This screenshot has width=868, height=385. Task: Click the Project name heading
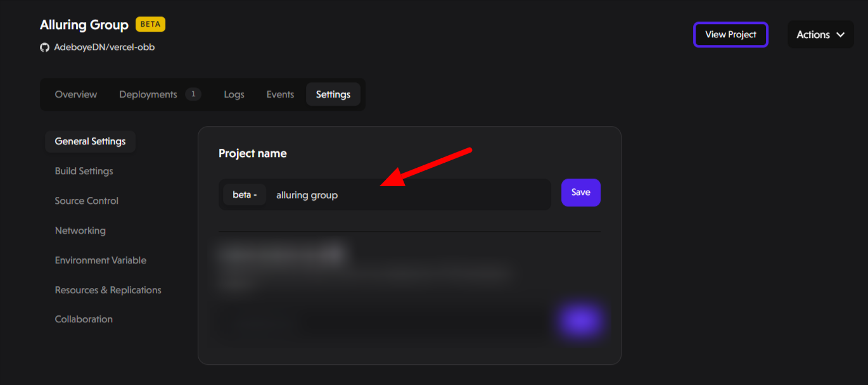(x=253, y=153)
